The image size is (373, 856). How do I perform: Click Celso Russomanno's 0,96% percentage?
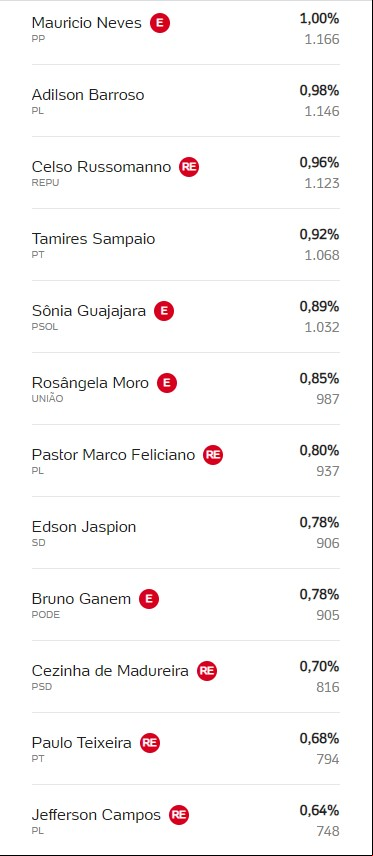pos(319,163)
